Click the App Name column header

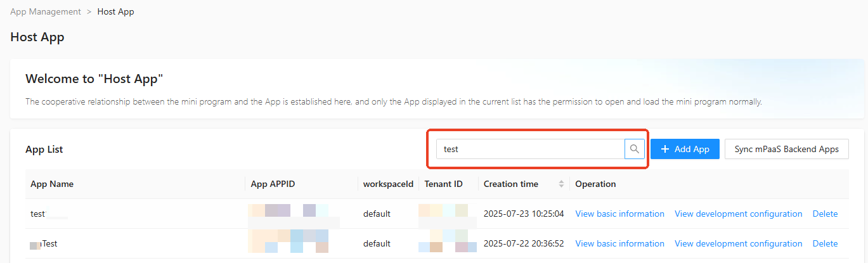(52, 184)
